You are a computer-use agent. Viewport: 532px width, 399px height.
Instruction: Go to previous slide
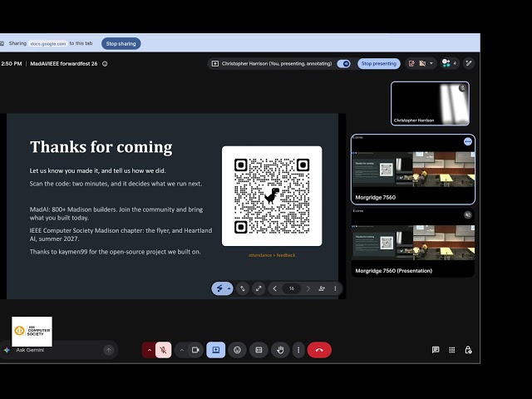(x=275, y=288)
